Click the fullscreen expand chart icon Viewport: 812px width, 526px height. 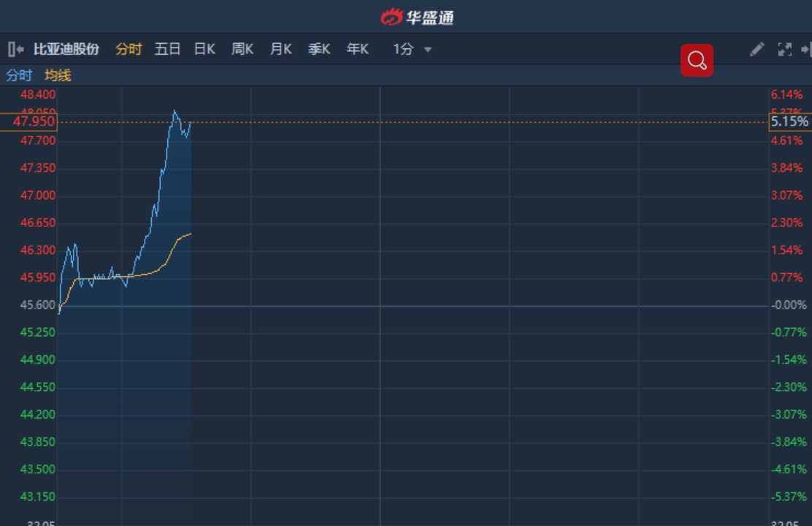pos(785,49)
